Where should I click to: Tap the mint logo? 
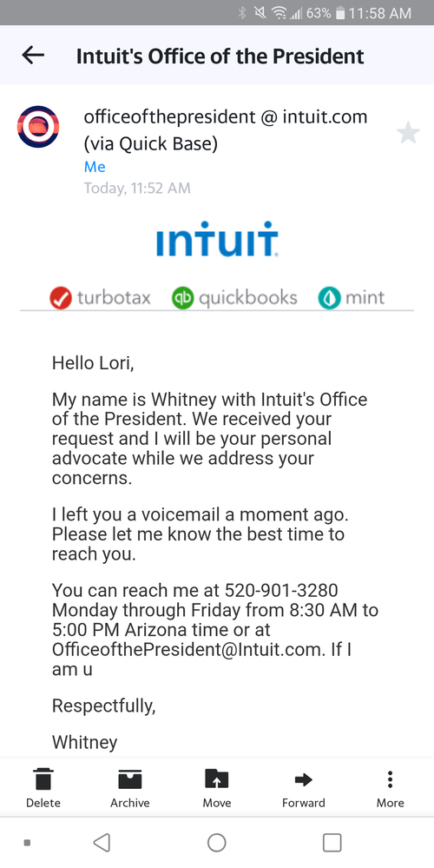351,298
